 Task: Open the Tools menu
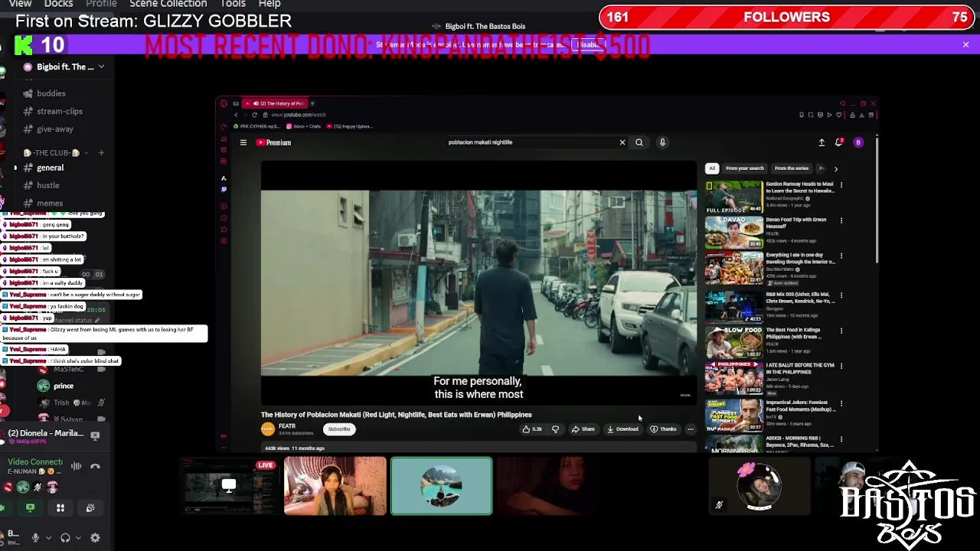tap(233, 4)
